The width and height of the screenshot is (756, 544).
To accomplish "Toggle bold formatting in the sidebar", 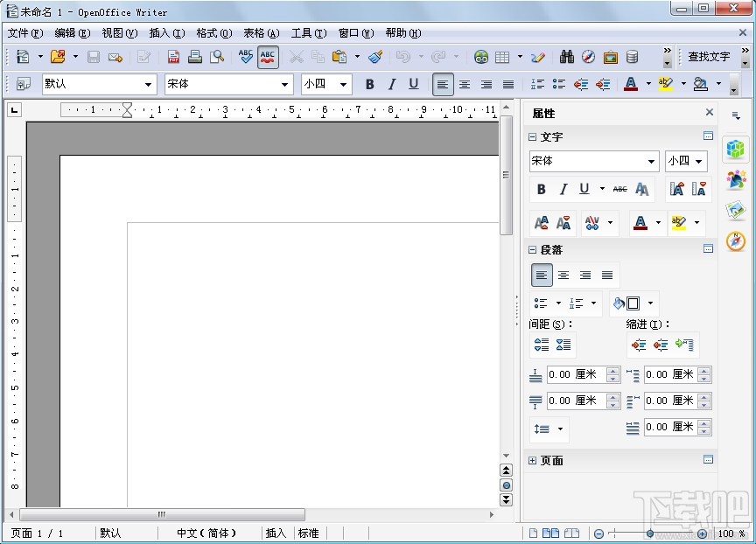I will 541,189.
